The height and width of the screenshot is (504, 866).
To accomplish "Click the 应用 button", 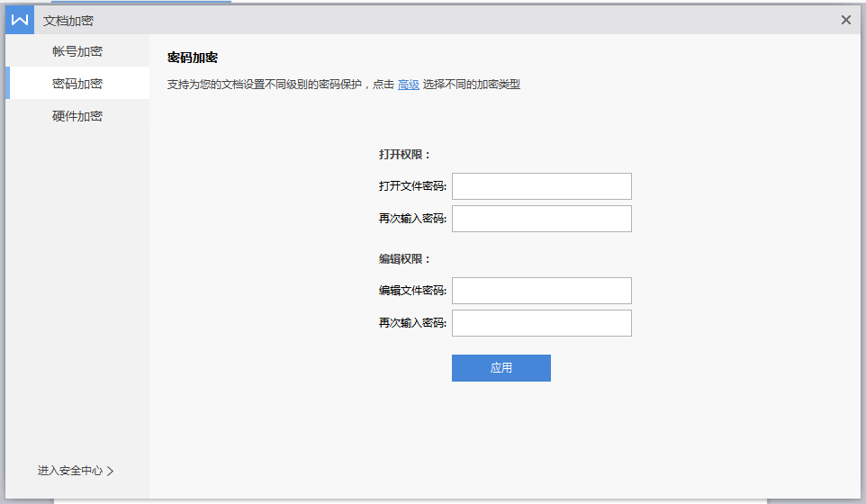I will 501,367.
